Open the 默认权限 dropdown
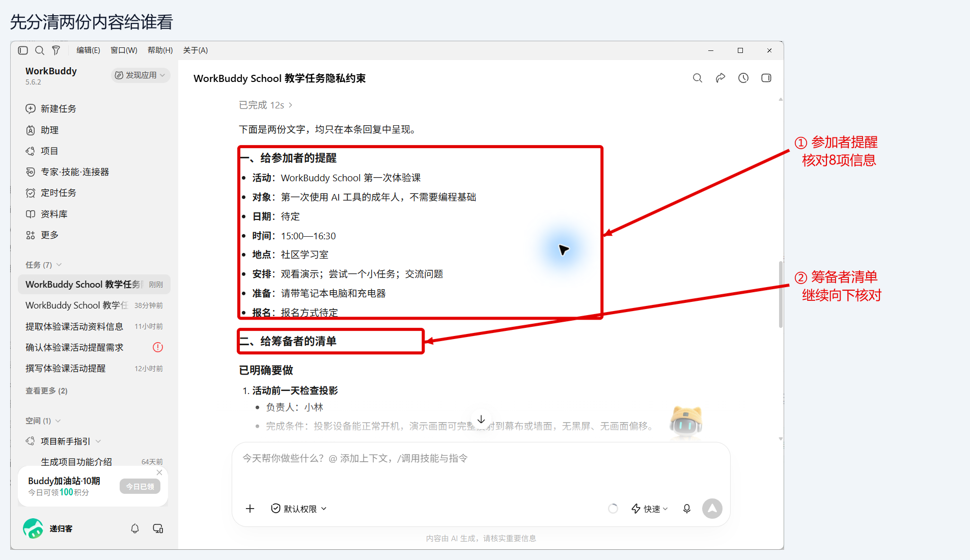Image resolution: width=970 pixels, height=560 pixels. point(299,509)
